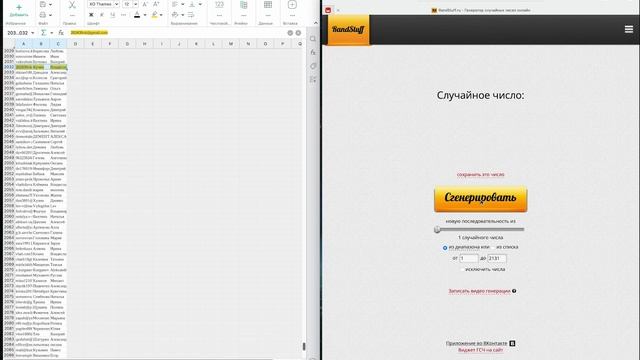Viewport: 640px width, 360px height.
Task: Open more font options ellipsis
Action: pyautogui.click(x=123, y=15)
